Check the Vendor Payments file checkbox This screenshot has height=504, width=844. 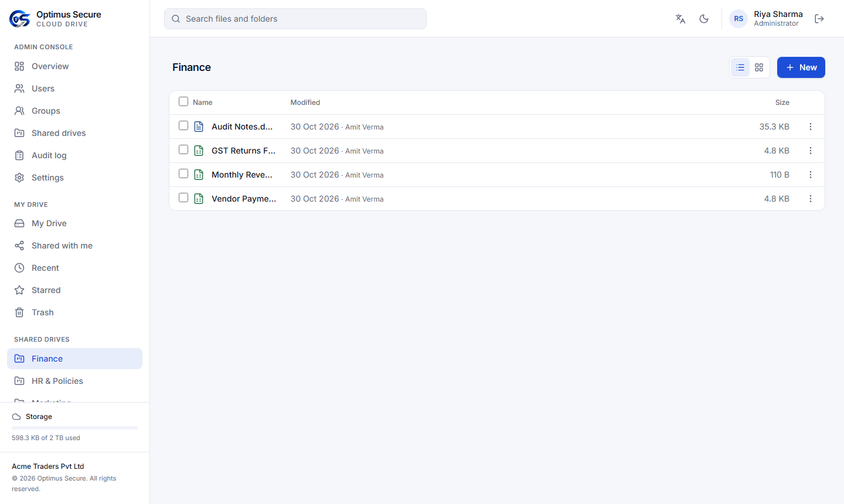coord(183,197)
